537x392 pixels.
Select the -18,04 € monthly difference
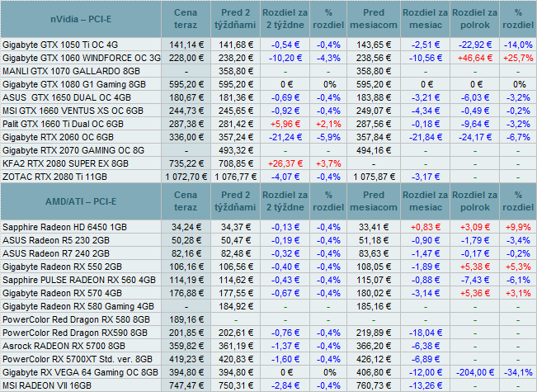click(x=426, y=333)
